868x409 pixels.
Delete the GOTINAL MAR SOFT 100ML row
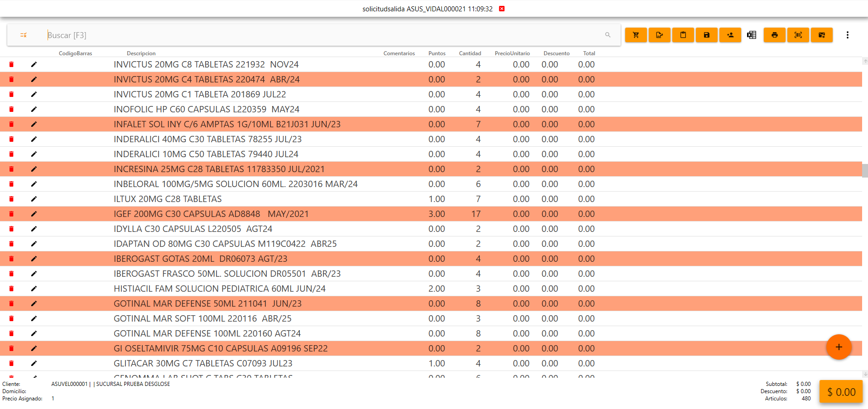(11, 318)
